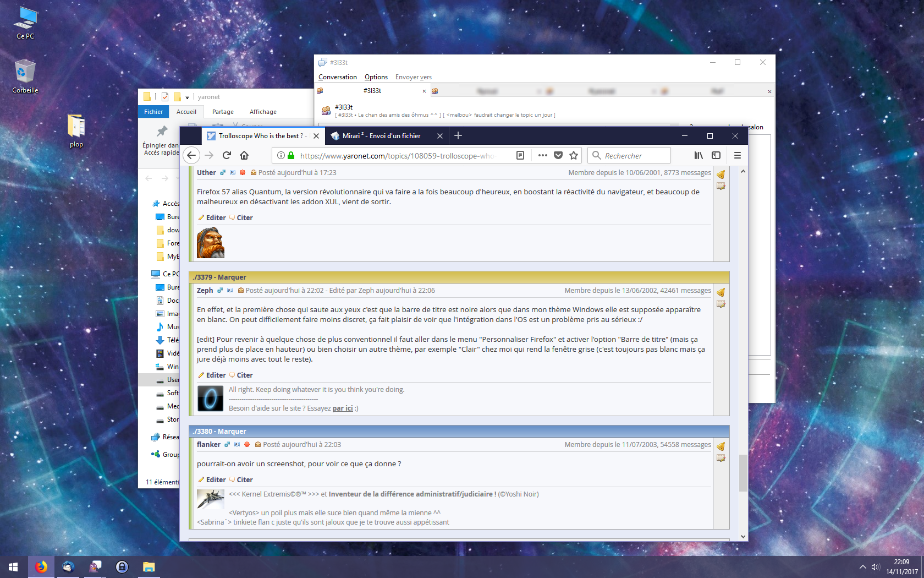Bookmark this page with the star
Image resolution: width=924 pixels, height=578 pixels.
(574, 155)
